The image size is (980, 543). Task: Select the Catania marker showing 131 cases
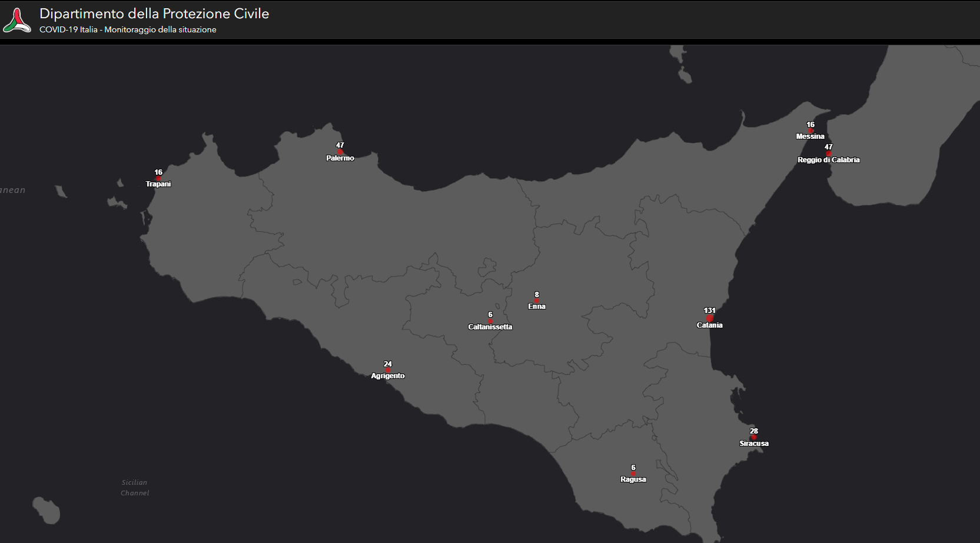710,318
